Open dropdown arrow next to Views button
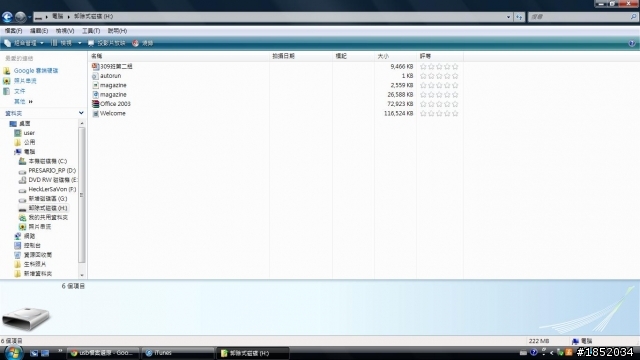This screenshot has height=360, width=640. [x=80, y=43]
